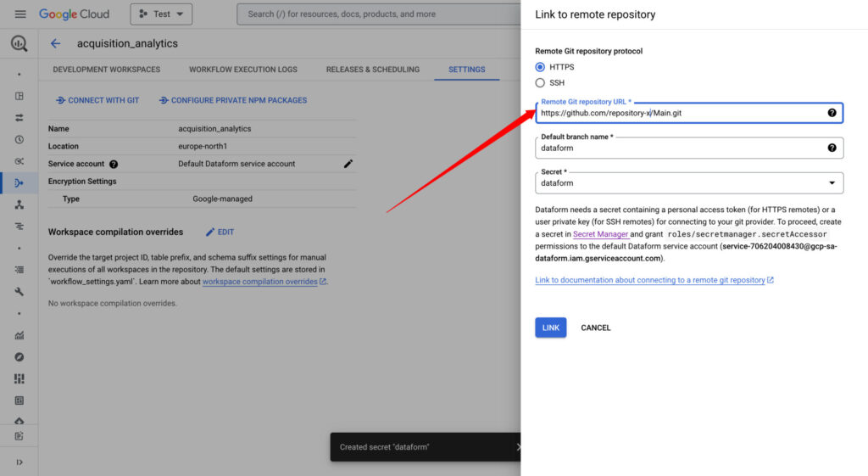Click the help icon beside Service account label
This screenshot has height=476, width=868.
coord(114,164)
